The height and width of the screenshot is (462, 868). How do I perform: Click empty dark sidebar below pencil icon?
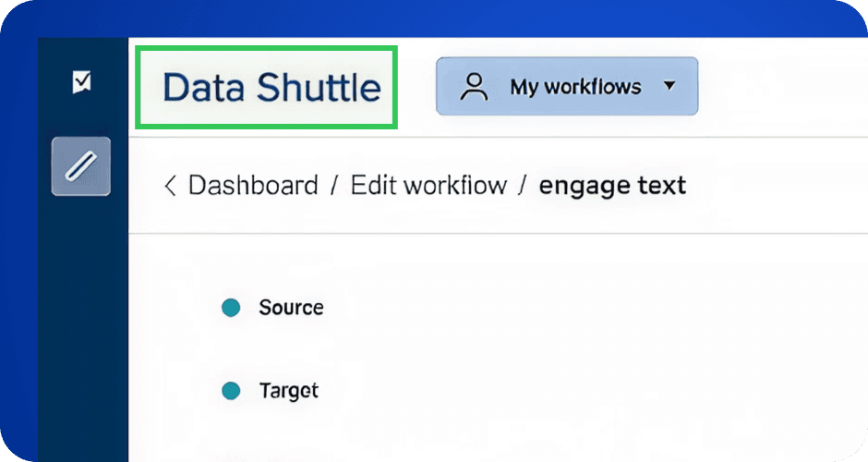point(81,323)
